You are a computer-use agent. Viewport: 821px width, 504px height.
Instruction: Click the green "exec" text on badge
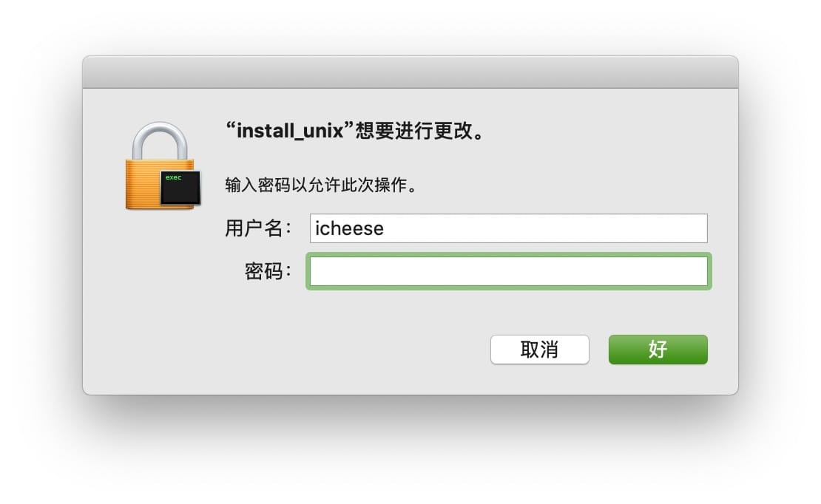point(173,177)
